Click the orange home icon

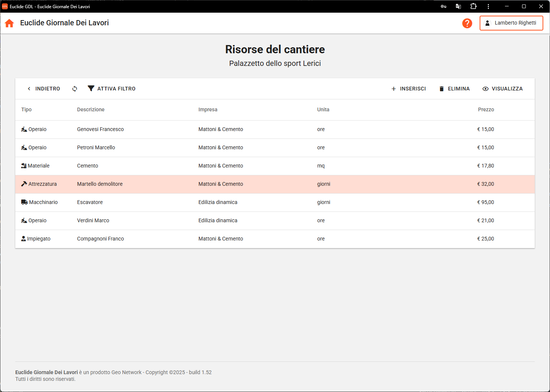pos(9,23)
